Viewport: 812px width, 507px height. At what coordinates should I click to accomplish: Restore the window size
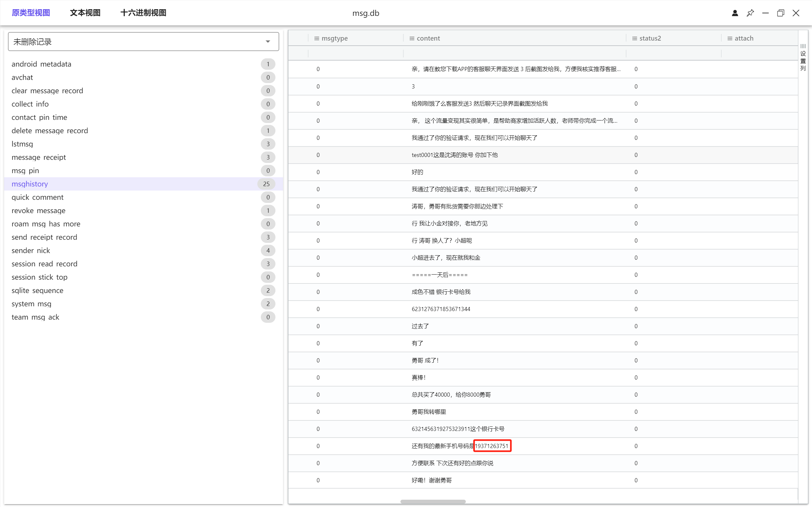click(x=781, y=13)
